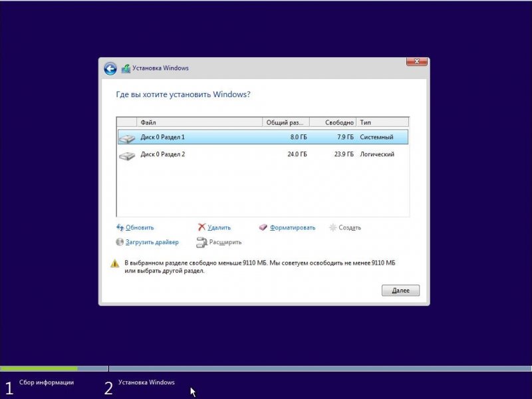
Task: Select the Диск 0 Раздел 2 row
Action: click(x=263, y=154)
